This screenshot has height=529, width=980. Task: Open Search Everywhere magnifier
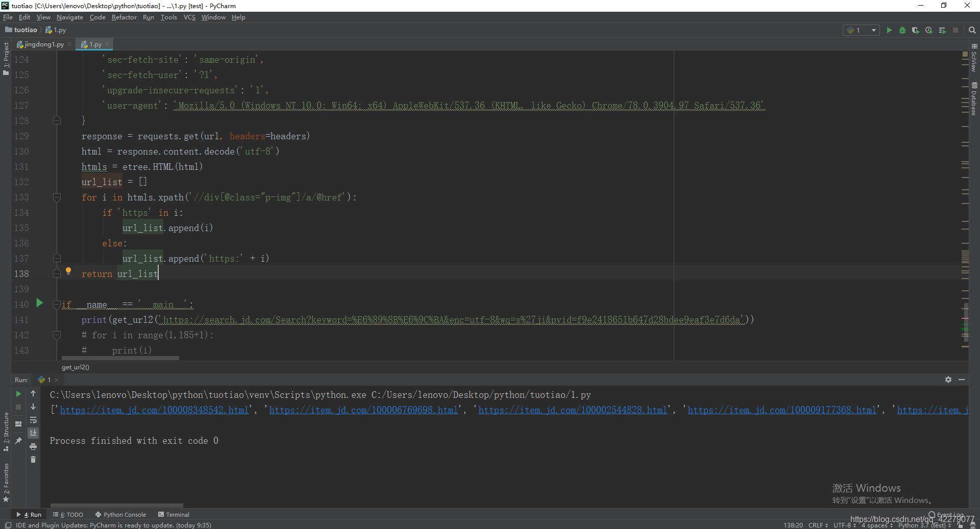(x=972, y=30)
